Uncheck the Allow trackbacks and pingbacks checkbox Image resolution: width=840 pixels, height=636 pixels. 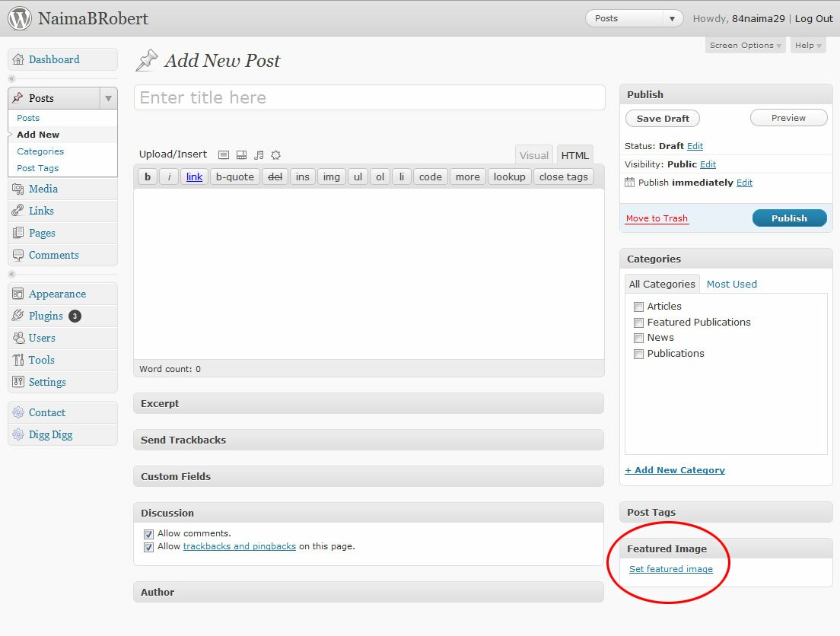[x=149, y=547]
